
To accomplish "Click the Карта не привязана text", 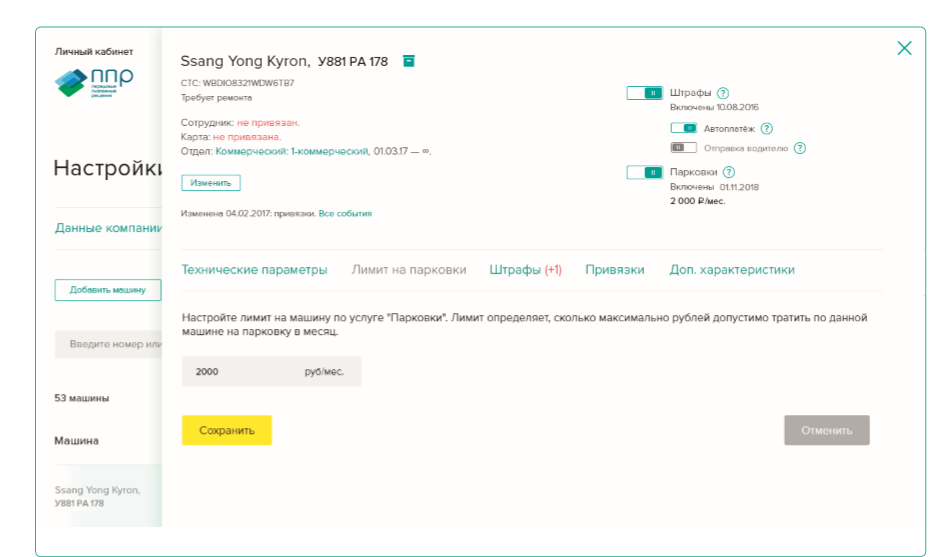I will click(231, 137).
